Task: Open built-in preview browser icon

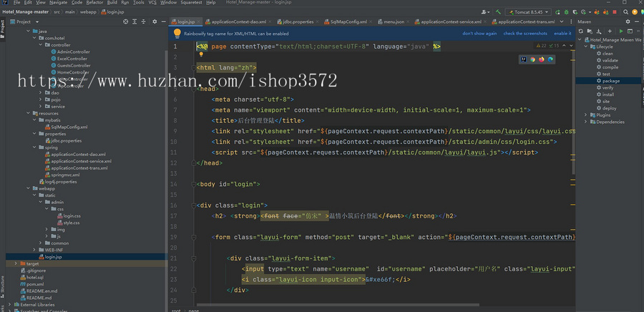Action: click(524, 59)
